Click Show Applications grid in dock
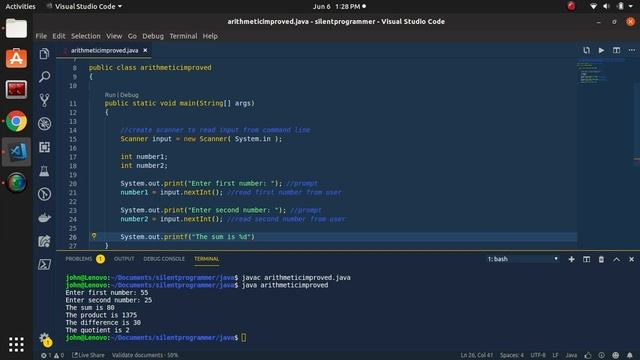640x360 pixels. [x=16, y=344]
